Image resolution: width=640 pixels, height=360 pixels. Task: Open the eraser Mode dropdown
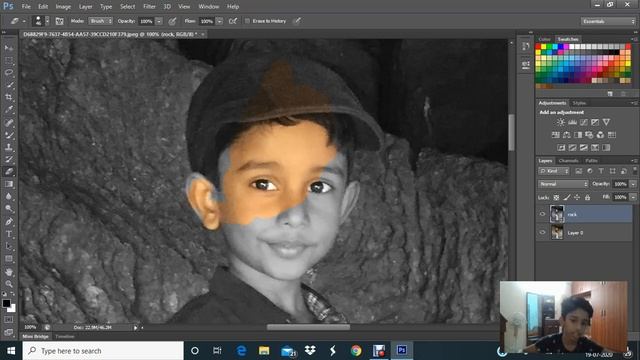(100, 21)
